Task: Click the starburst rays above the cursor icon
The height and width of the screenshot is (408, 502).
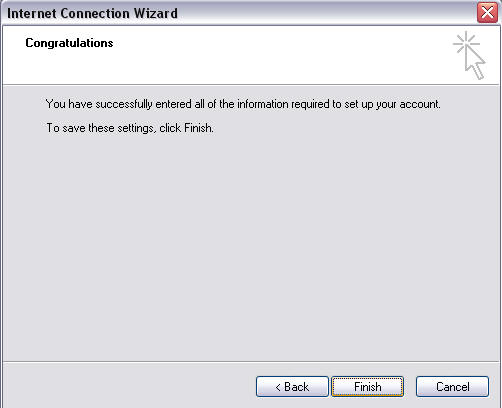Action: [x=466, y=41]
